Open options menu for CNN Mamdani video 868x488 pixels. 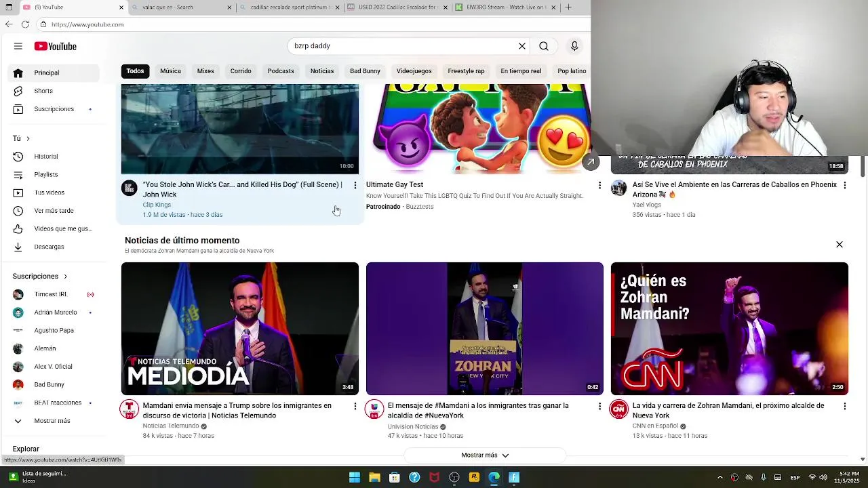tap(844, 406)
